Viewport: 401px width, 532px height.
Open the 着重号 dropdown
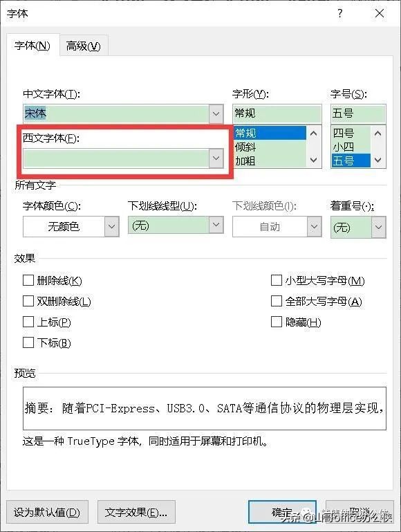click(x=379, y=227)
